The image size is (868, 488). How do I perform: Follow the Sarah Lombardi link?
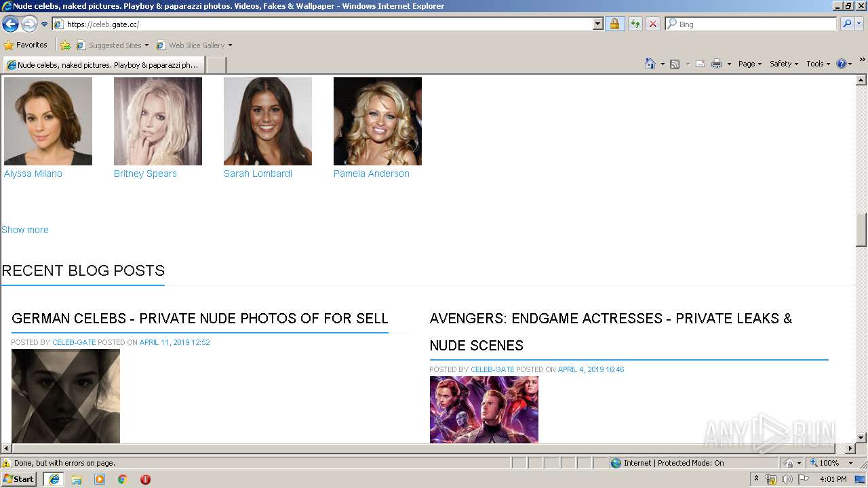(x=258, y=174)
